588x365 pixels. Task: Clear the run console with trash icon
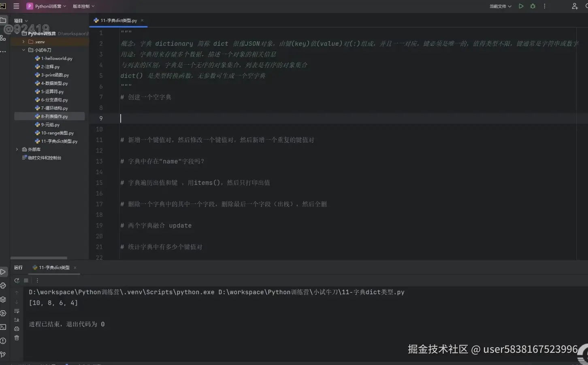tap(16, 338)
